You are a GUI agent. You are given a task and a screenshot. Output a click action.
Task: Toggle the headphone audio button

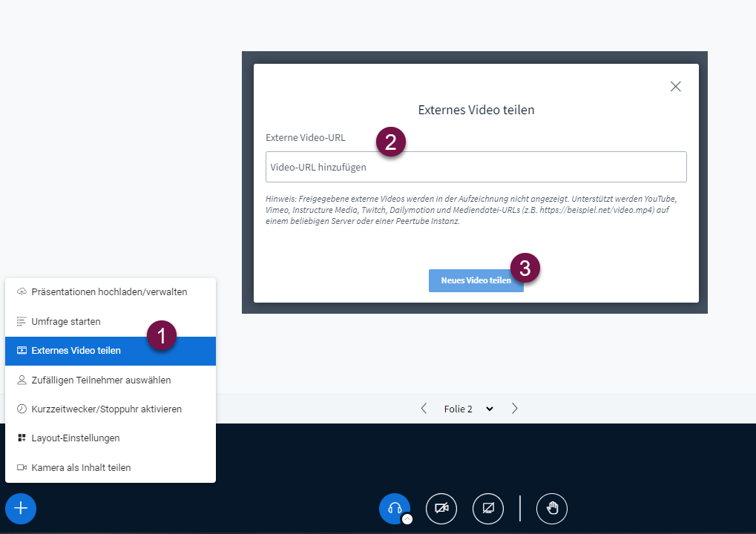pos(395,509)
